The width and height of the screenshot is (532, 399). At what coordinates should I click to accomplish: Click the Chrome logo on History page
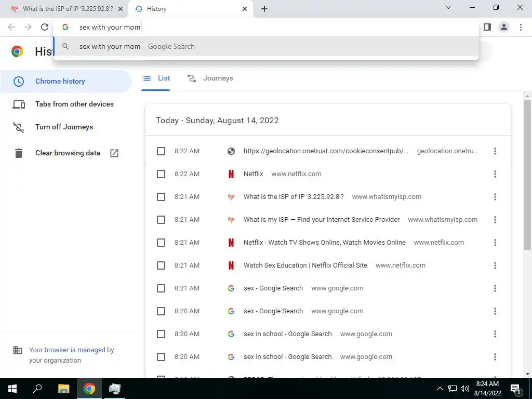(x=17, y=51)
